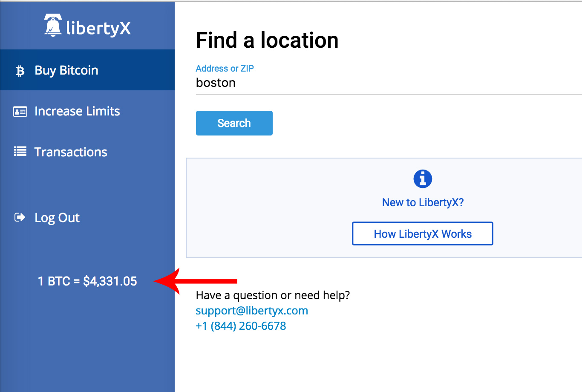This screenshot has height=392, width=582.
Task: Click the +1 (844) 260-6678 phone link
Action: pyautogui.click(x=241, y=326)
